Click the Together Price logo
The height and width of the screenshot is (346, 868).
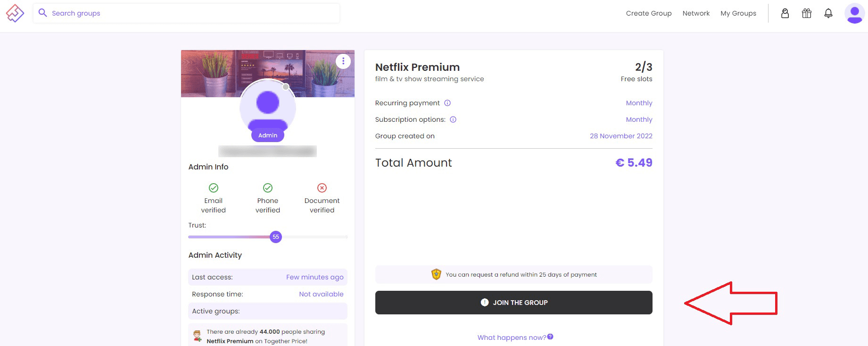click(x=15, y=13)
